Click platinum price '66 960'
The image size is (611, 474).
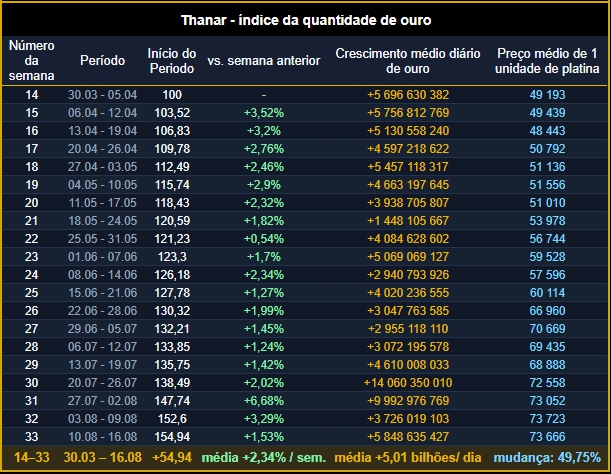(547, 311)
